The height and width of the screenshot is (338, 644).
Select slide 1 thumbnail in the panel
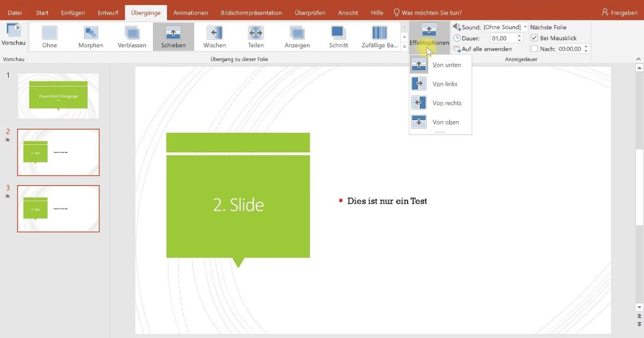(x=58, y=96)
